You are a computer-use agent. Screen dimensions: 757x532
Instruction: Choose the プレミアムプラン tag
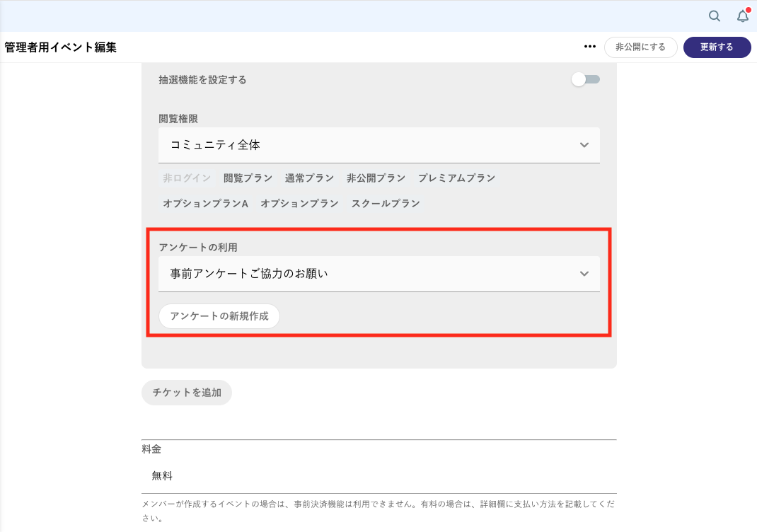(456, 178)
